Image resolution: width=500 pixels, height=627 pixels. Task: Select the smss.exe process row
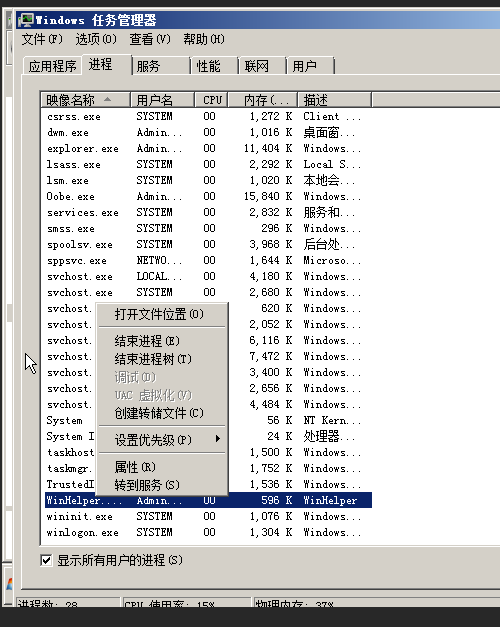[x=208, y=228]
